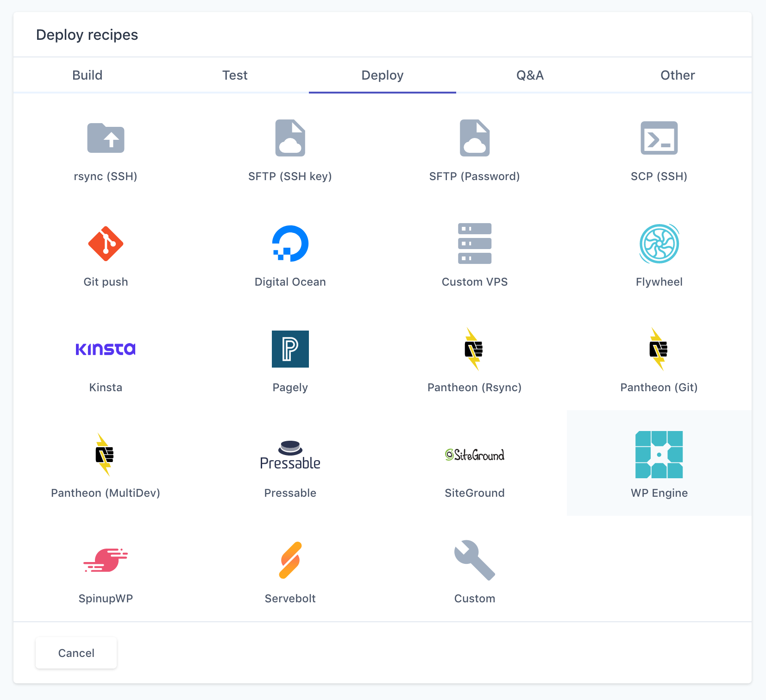Click the "Custom VPS" label
The width and height of the screenshot is (766, 700).
[475, 282]
